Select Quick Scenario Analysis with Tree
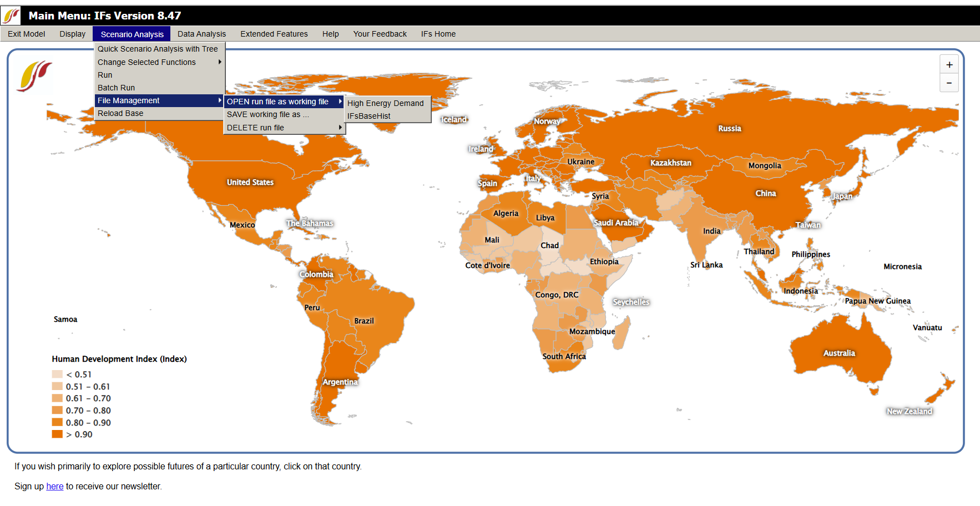The image size is (980, 506). coord(158,49)
